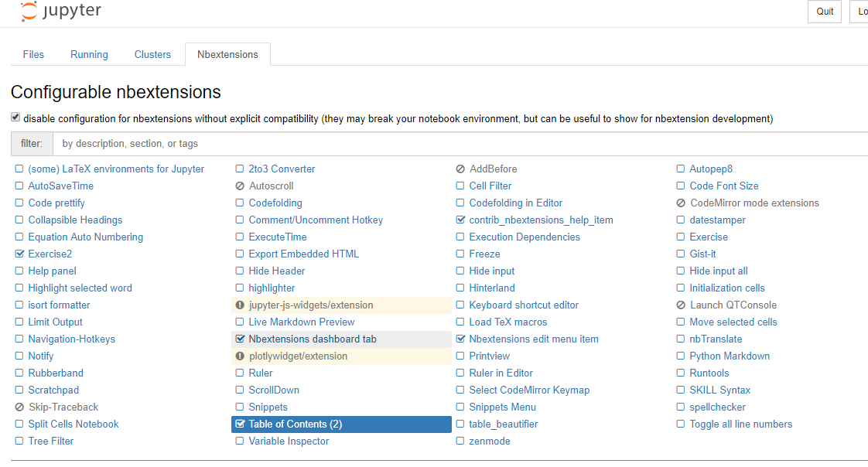
Task: Click warning icon beside plotlywidget/extension
Action: coord(240,356)
